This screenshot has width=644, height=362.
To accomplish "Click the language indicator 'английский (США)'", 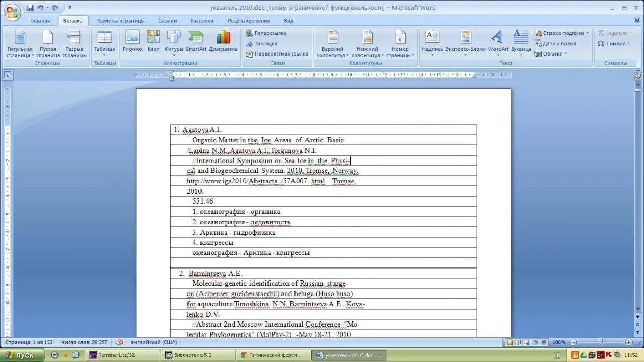I will pos(154,342).
